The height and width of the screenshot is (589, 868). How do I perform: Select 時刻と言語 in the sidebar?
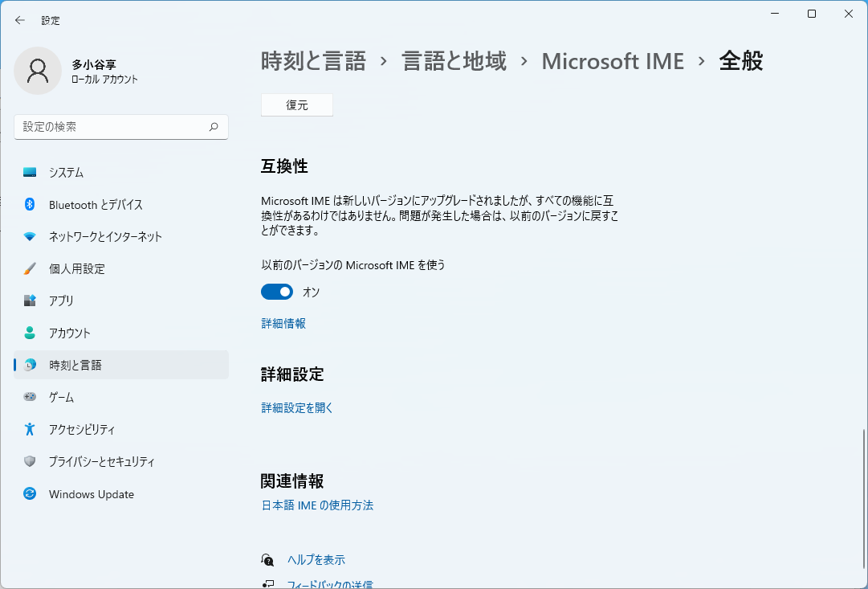[121, 365]
